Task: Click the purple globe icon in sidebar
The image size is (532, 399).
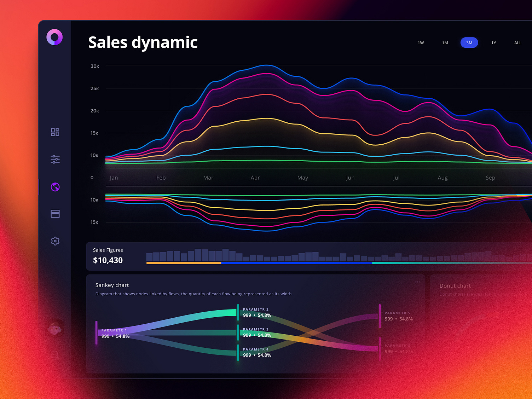Action: click(x=55, y=187)
